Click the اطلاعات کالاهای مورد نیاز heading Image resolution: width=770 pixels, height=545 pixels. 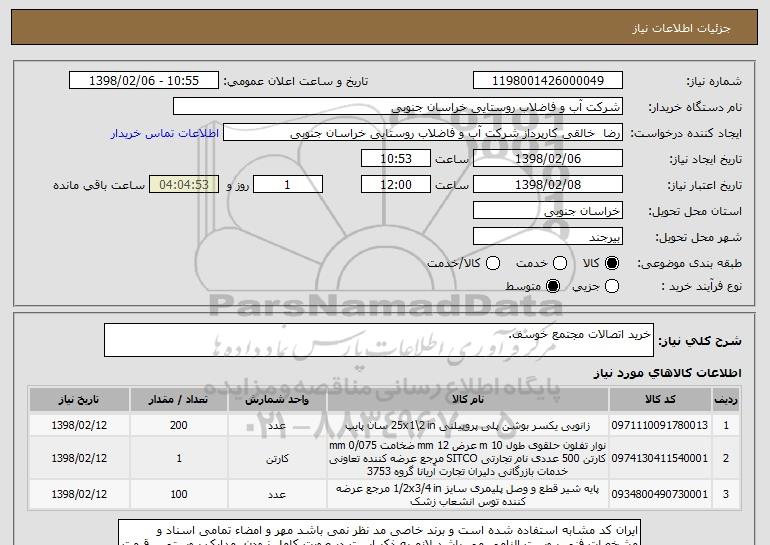click(667, 374)
